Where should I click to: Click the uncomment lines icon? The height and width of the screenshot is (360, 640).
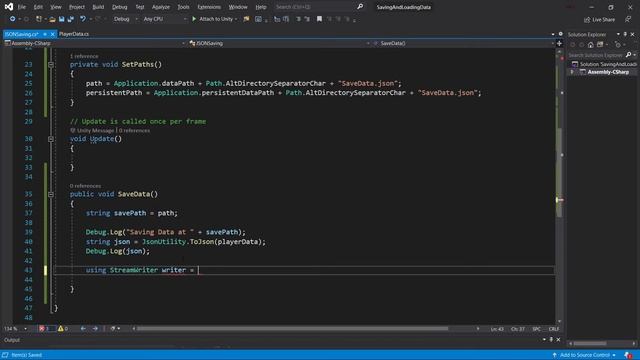(x=307, y=19)
